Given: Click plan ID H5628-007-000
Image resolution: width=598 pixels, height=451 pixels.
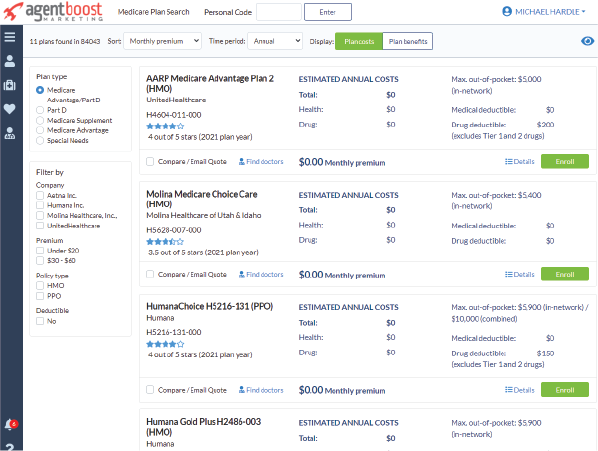Looking at the screenshot, I should (174, 230).
